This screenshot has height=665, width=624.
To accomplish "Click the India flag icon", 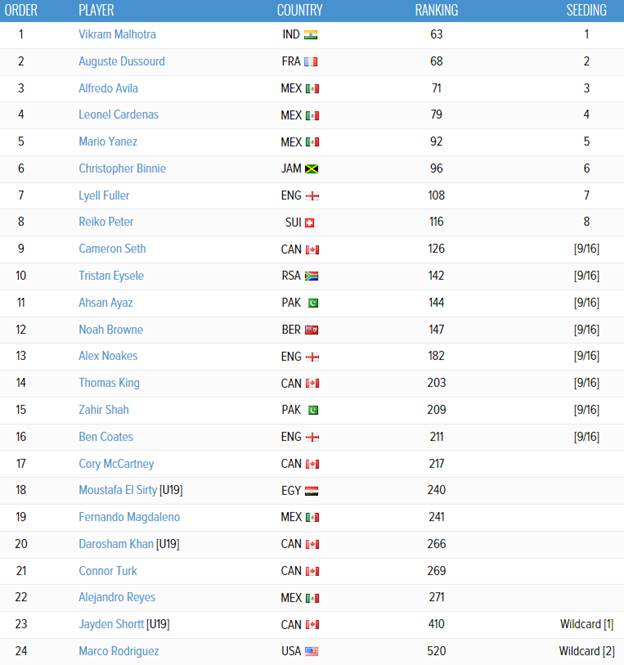I will coord(311,35).
